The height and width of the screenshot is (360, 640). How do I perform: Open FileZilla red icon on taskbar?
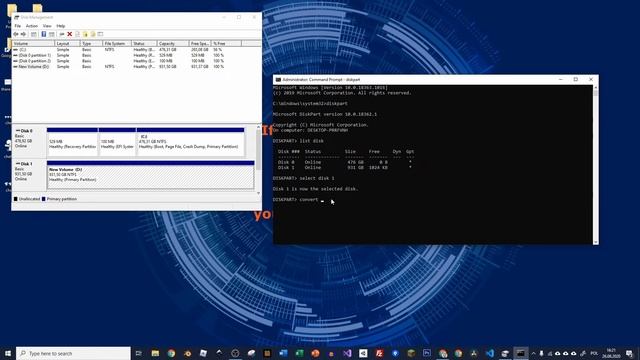[379, 353]
